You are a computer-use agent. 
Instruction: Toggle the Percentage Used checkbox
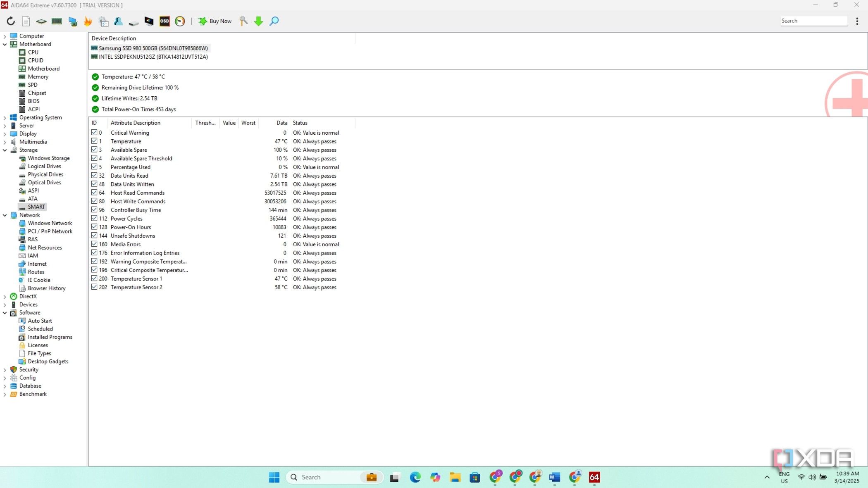tap(94, 167)
